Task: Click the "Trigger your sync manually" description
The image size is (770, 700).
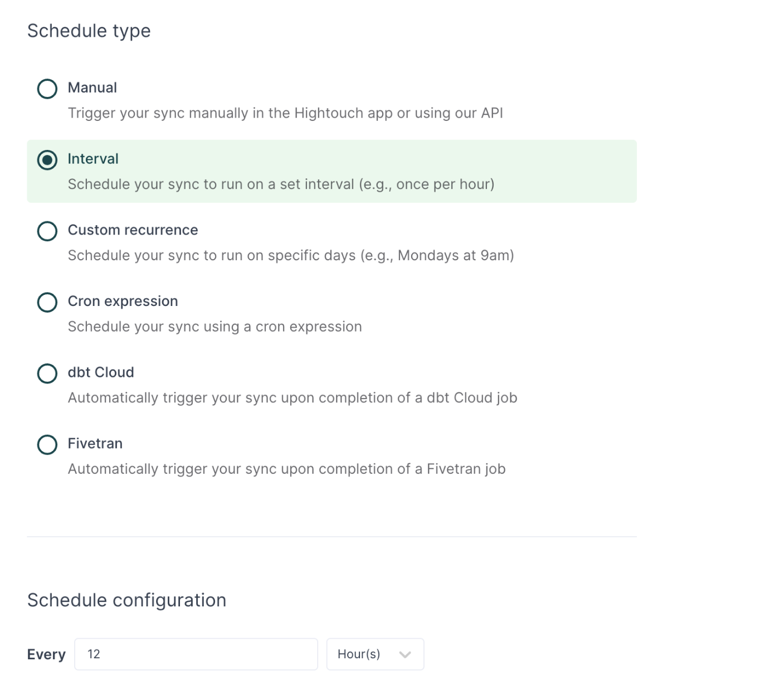Action: coord(285,113)
